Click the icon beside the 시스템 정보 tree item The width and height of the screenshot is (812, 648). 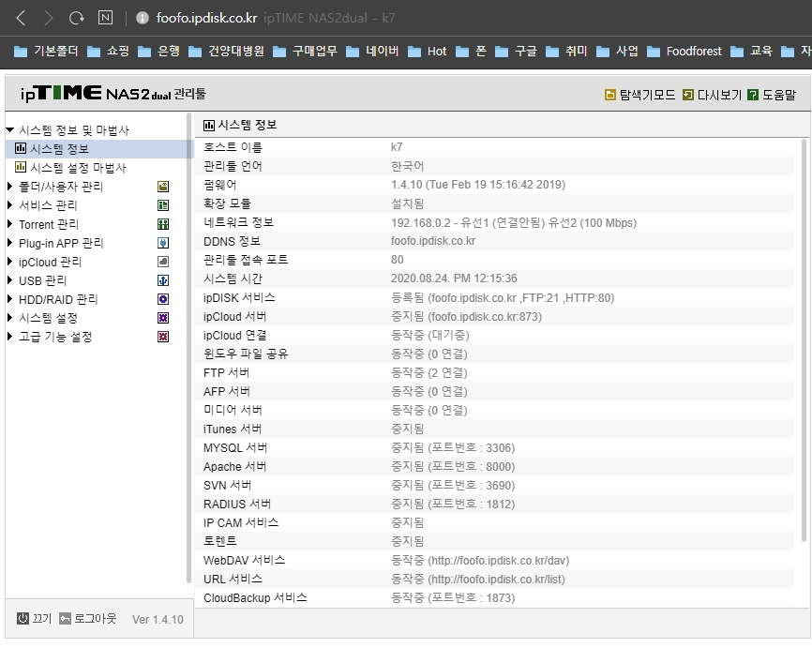[21, 148]
